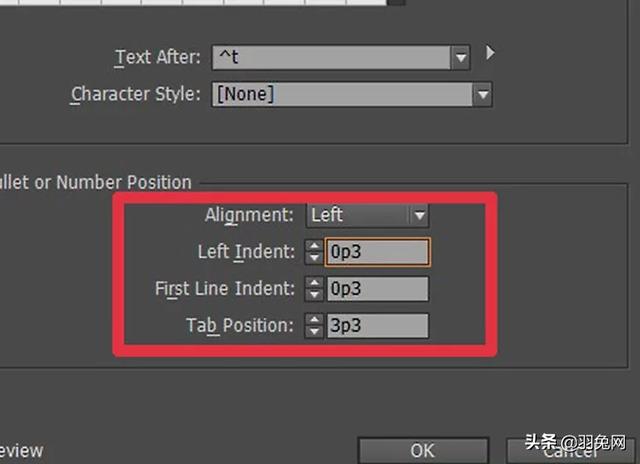The width and height of the screenshot is (640, 464).
Task: Click the Tab Position value field
Action: tap(378, 325)
